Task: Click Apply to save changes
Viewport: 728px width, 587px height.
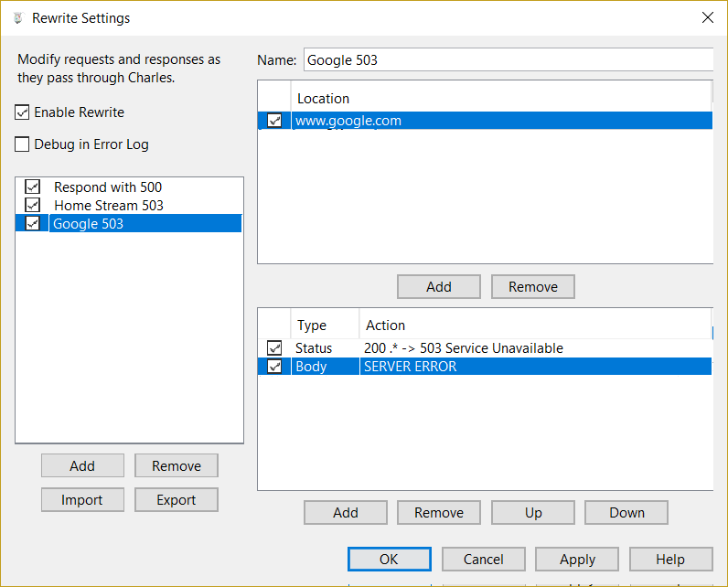Action: pyautogui.click(x=577, y=560)
